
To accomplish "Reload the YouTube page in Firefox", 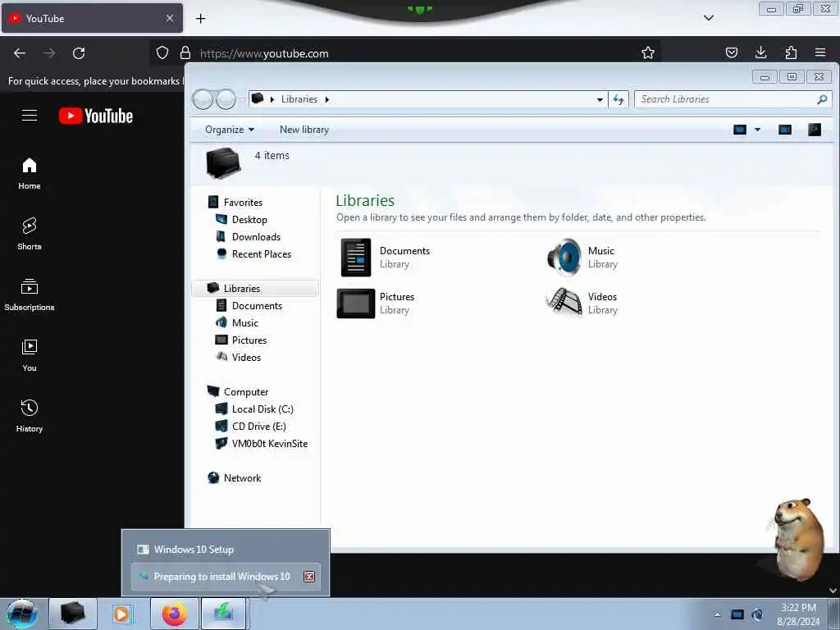I will point(79,53).
